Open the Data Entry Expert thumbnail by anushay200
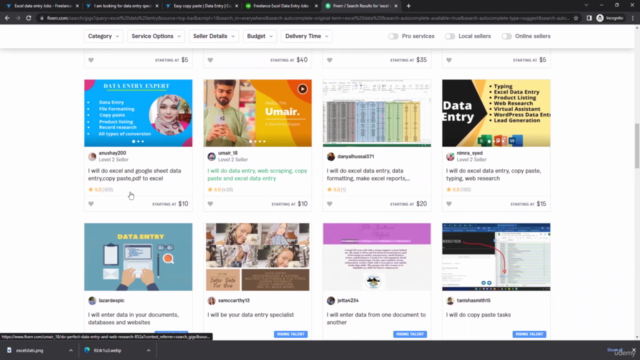 coord(138,113)
